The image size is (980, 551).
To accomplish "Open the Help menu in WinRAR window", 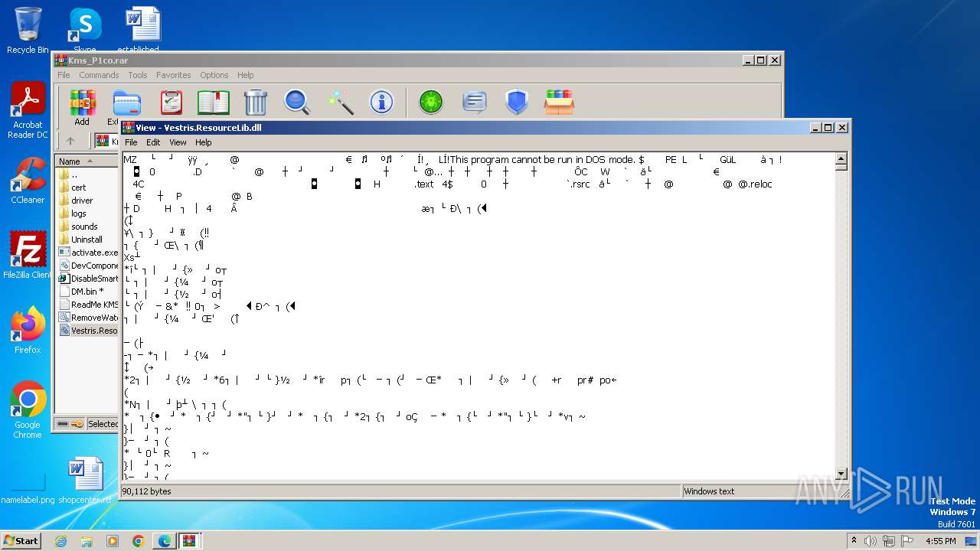I will pyautogui.click(x=245, y=75).
